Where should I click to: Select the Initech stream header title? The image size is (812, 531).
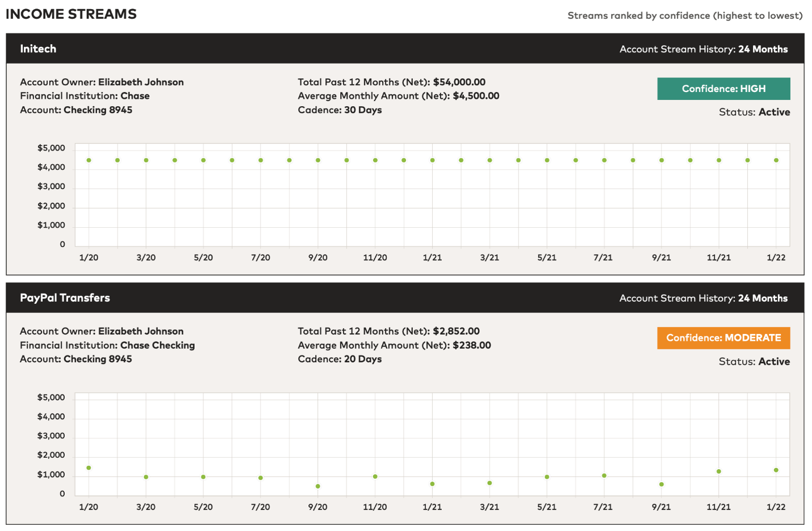pyautogui.click(x=38, y=49)
